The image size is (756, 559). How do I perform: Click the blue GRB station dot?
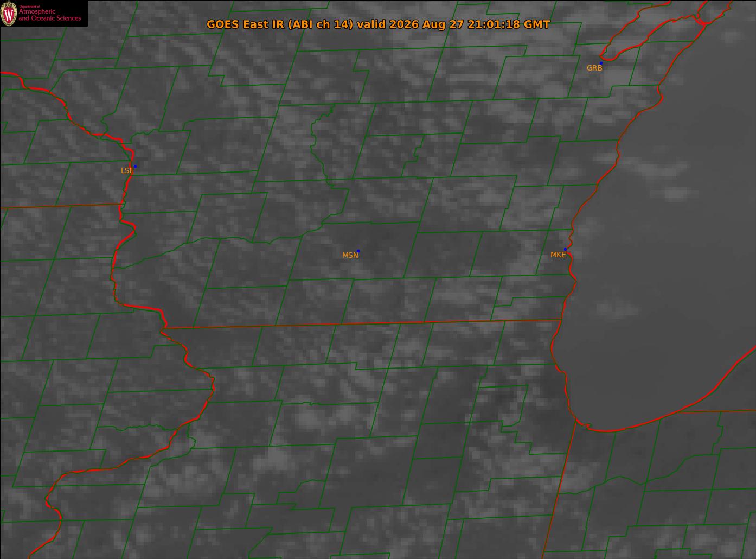coord(601,63)
